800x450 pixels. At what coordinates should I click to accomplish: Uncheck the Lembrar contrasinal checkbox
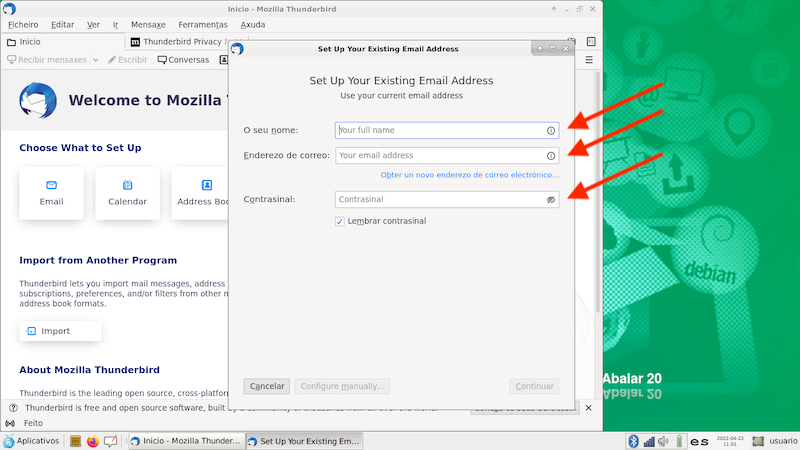[x=340, y=221]
